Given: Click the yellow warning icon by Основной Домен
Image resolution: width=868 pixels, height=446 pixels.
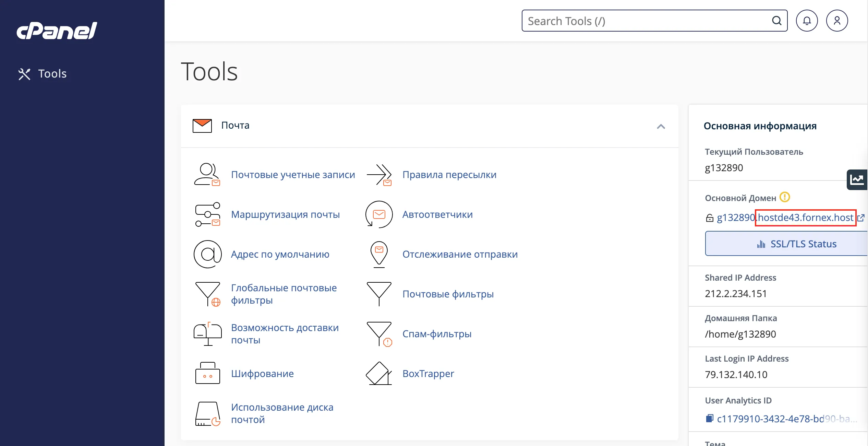Looking at the screenshot, I should coord(785,197).
